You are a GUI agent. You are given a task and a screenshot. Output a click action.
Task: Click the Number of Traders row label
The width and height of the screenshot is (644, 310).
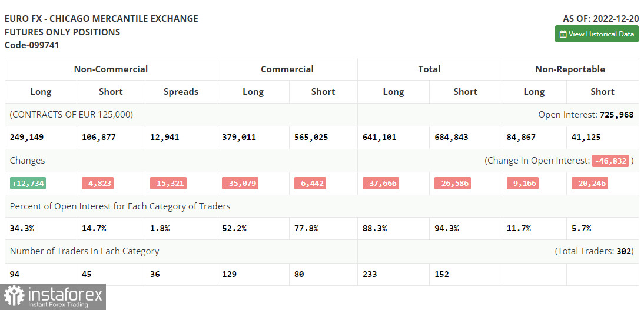pyautogui.click(x=84, y=251)
